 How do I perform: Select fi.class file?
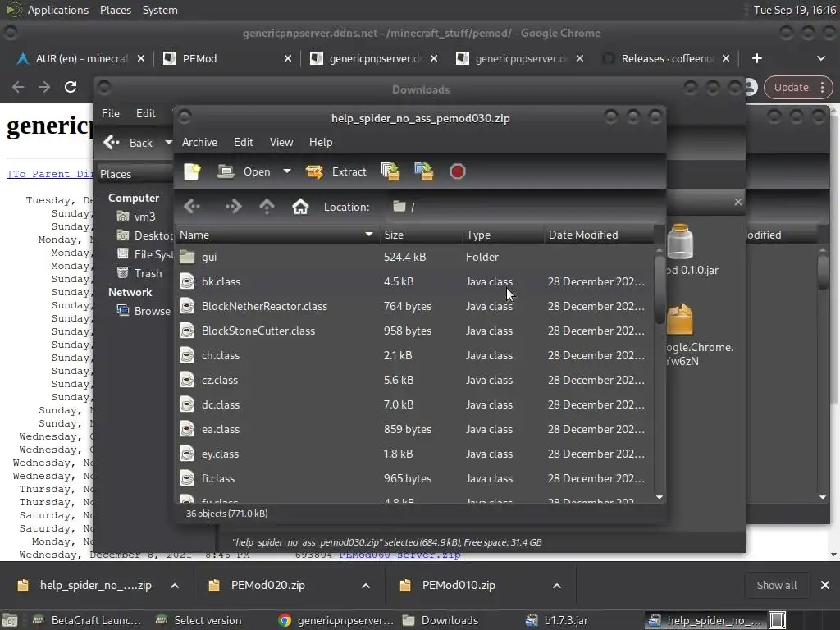click(x=414, y=478)
